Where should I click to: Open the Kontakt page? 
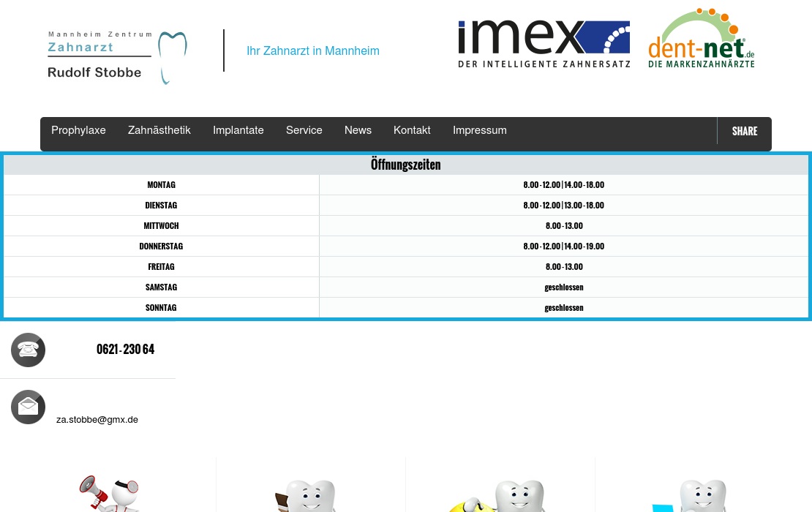[x=412, y=130]
